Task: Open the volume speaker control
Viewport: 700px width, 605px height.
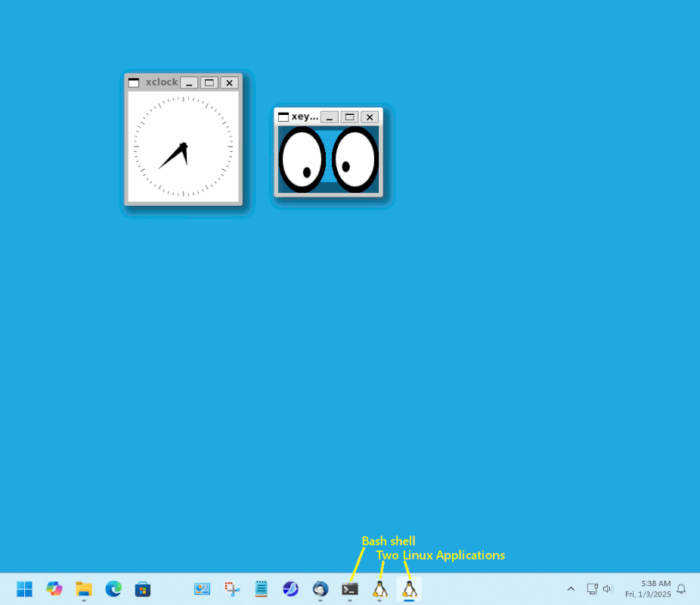Action: (608, 589)
